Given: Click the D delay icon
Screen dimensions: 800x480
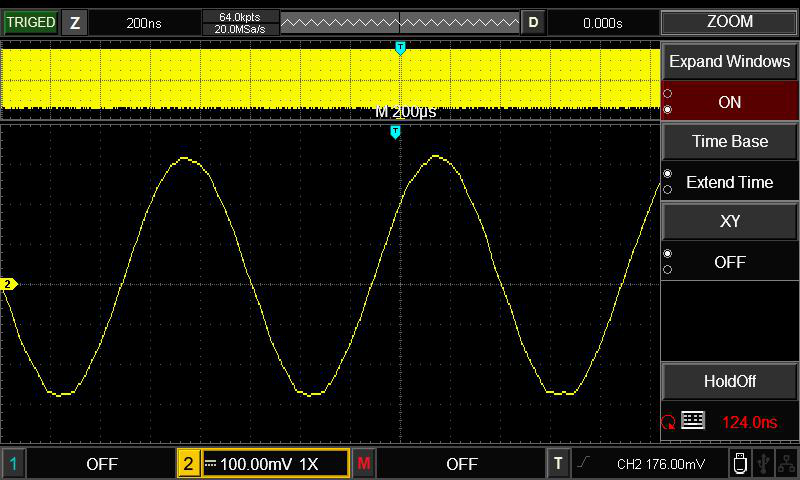Looking at the screenshot, I should pos(533,22).
